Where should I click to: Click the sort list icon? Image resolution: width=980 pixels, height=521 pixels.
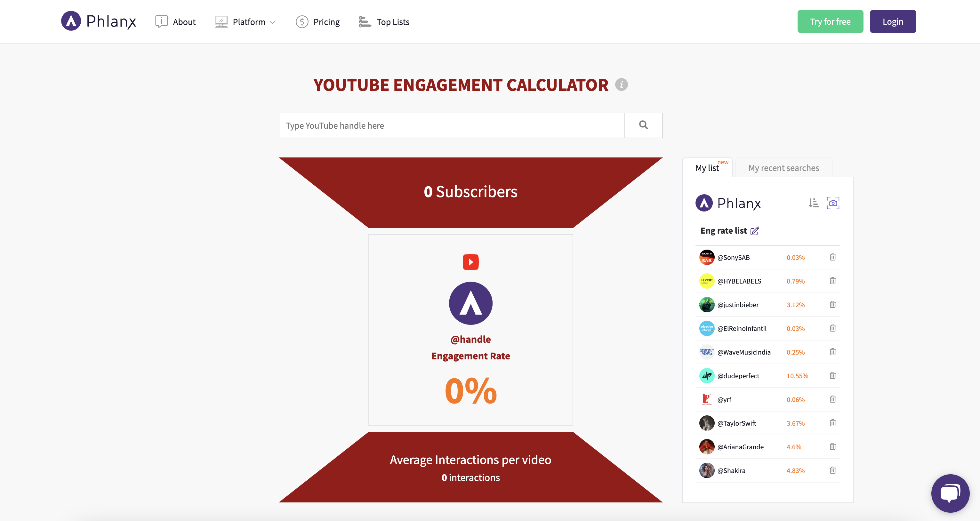[x=813, y=203]
